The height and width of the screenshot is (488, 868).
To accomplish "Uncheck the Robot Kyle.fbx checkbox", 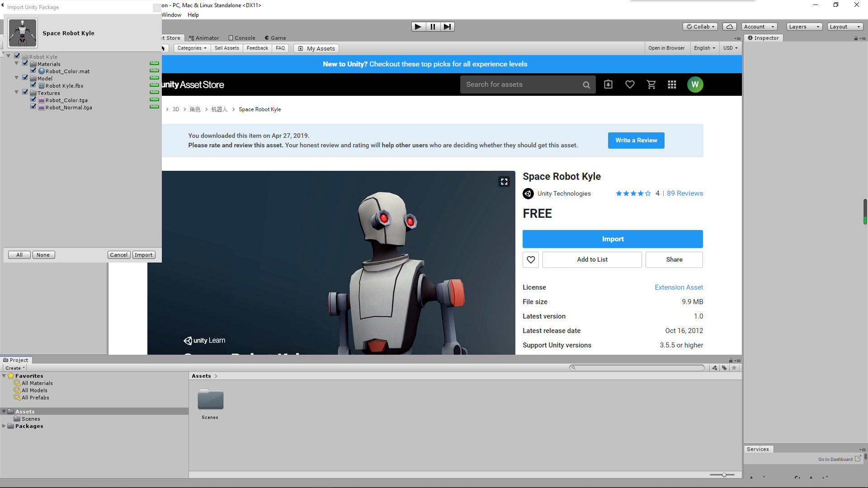I will pos(33,85).
